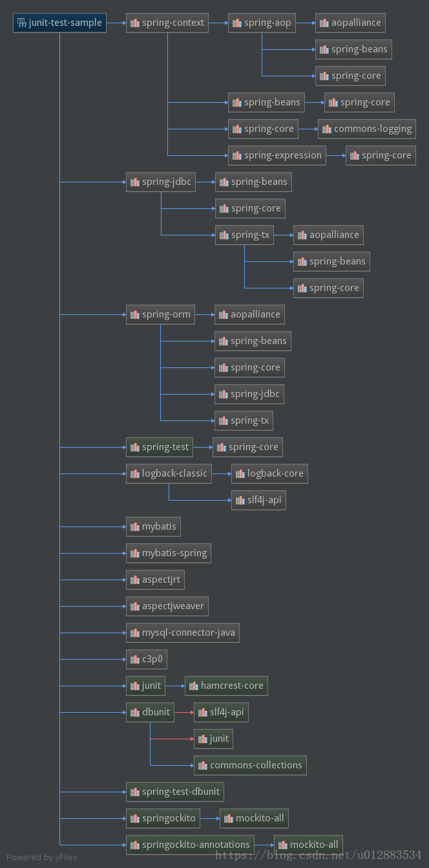
Task: Select spring-core node under spring-orm
Action: (x=250, y=367)
